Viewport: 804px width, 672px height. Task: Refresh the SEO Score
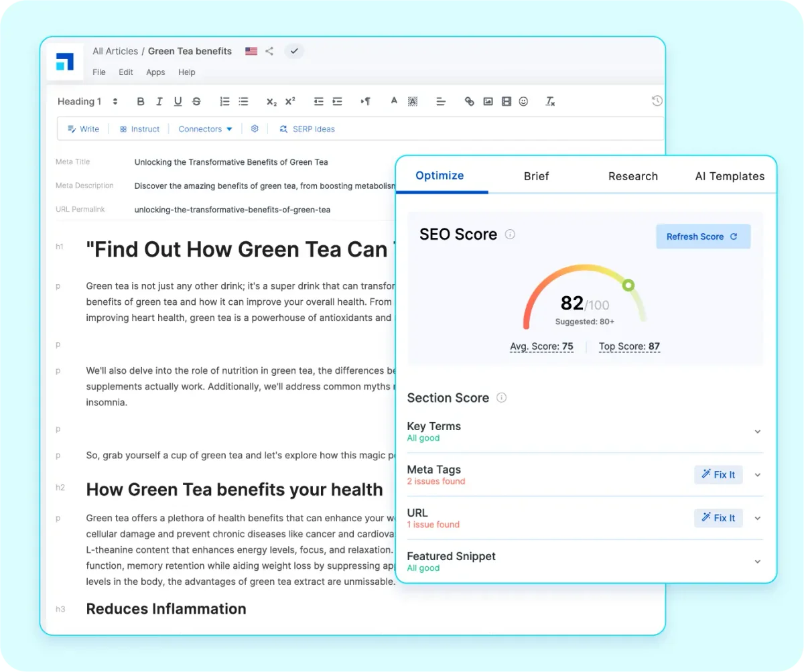(x=703, y=236)
